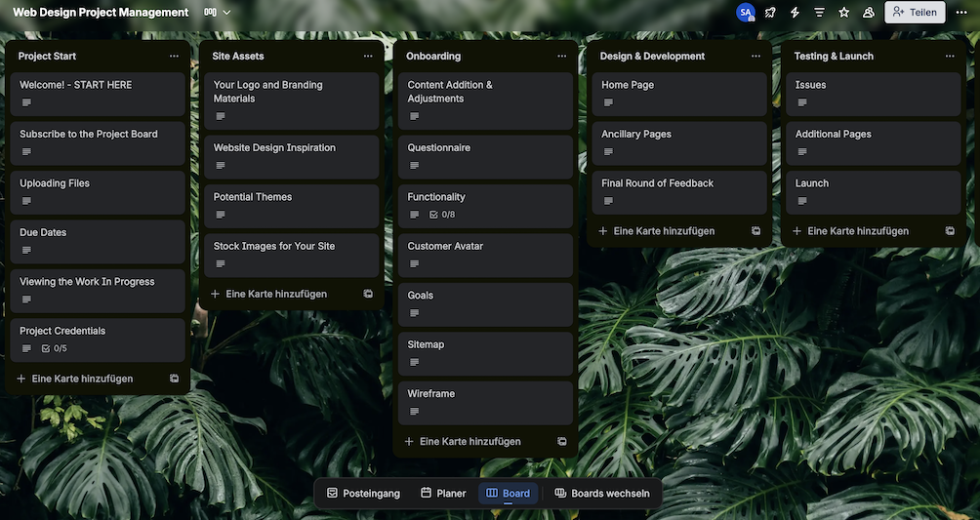
Task: Create card from template in Design & Development
Action: (x=755, y=230)
